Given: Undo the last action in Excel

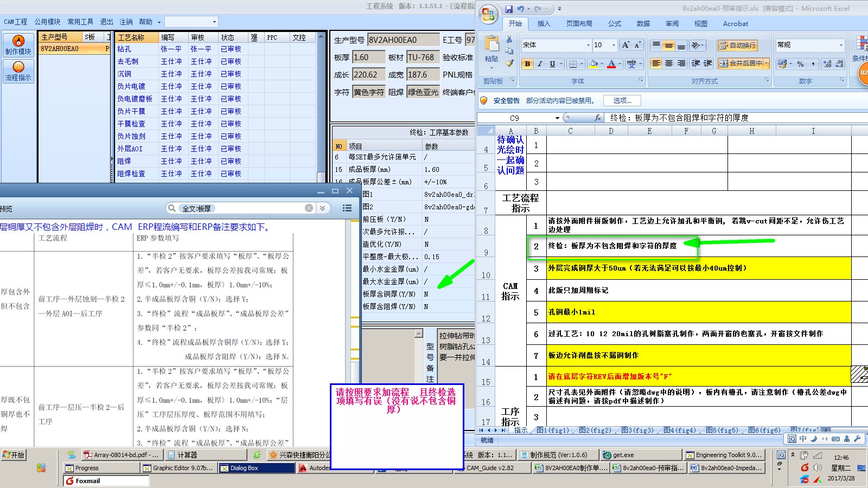Looking at the screenshot, I should coord(521,9).
